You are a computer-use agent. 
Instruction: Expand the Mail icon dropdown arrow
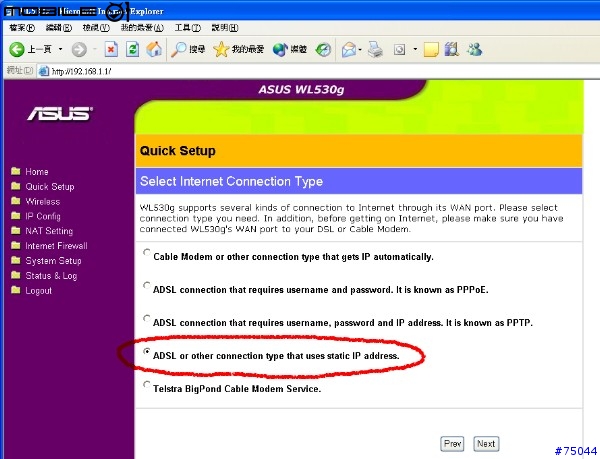click(360, 49)
